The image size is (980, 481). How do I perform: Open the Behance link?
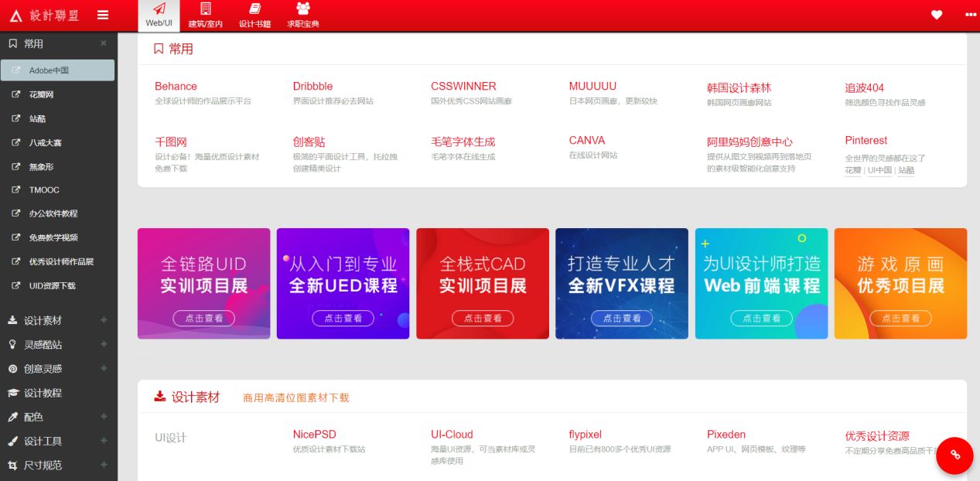pos(177,86)
